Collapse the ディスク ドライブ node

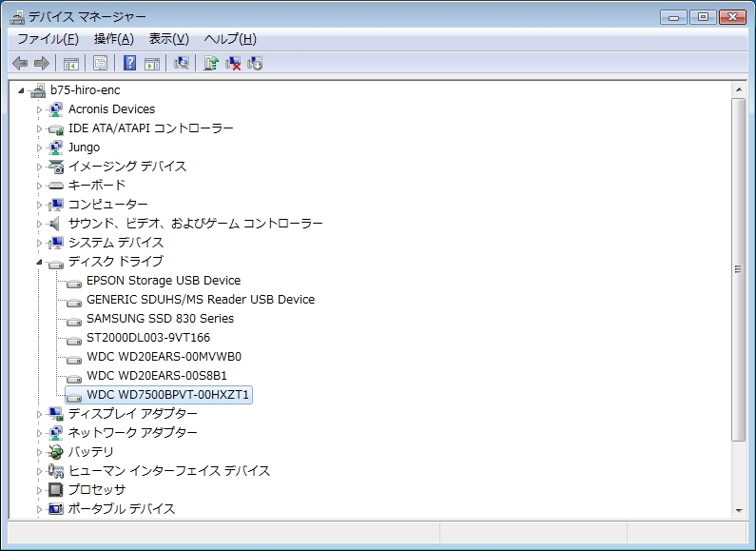pos(39,262)
